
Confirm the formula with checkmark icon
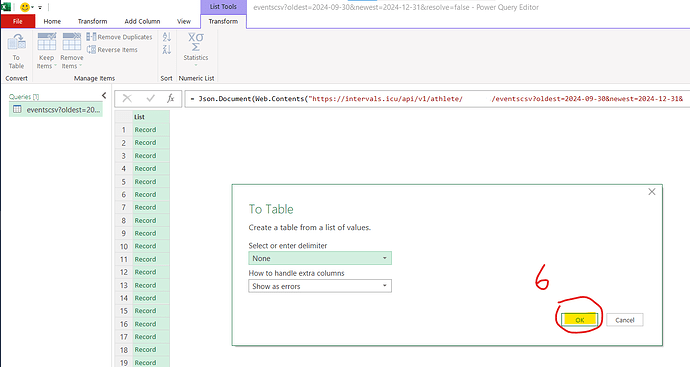(150, 99)
